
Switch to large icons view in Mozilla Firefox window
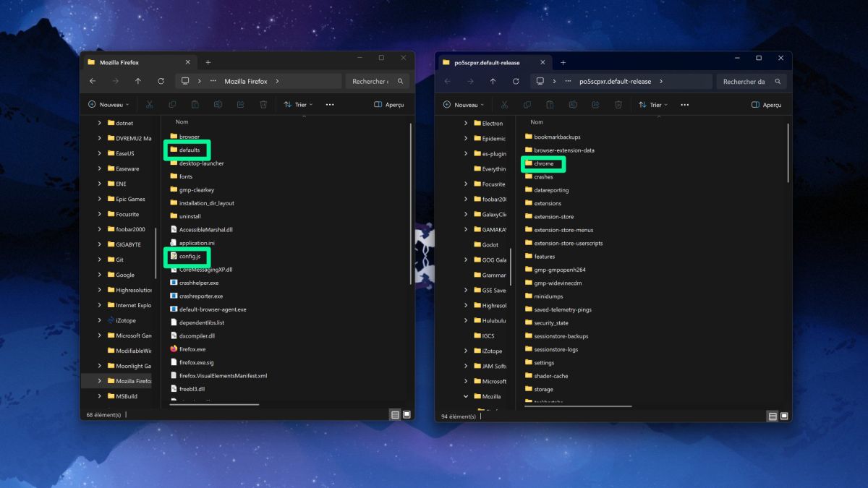pyautogui.click(x=407, y=415)
